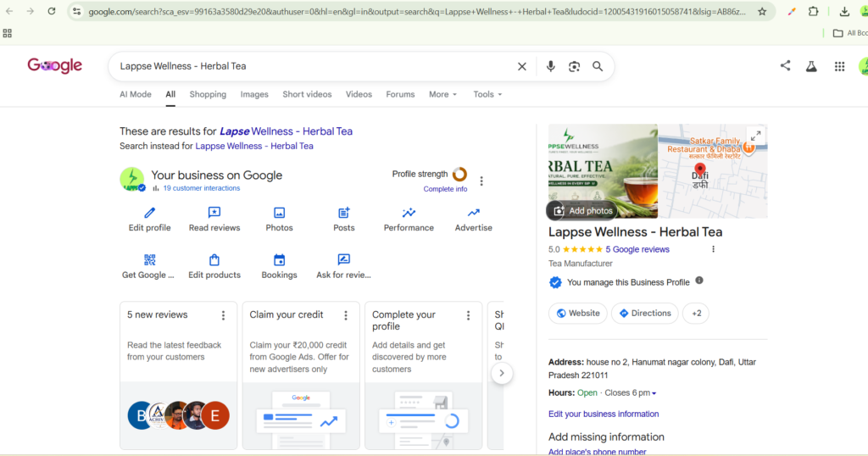
Task: Bookmark this page with star icon
Action: [x=762, y=12]
